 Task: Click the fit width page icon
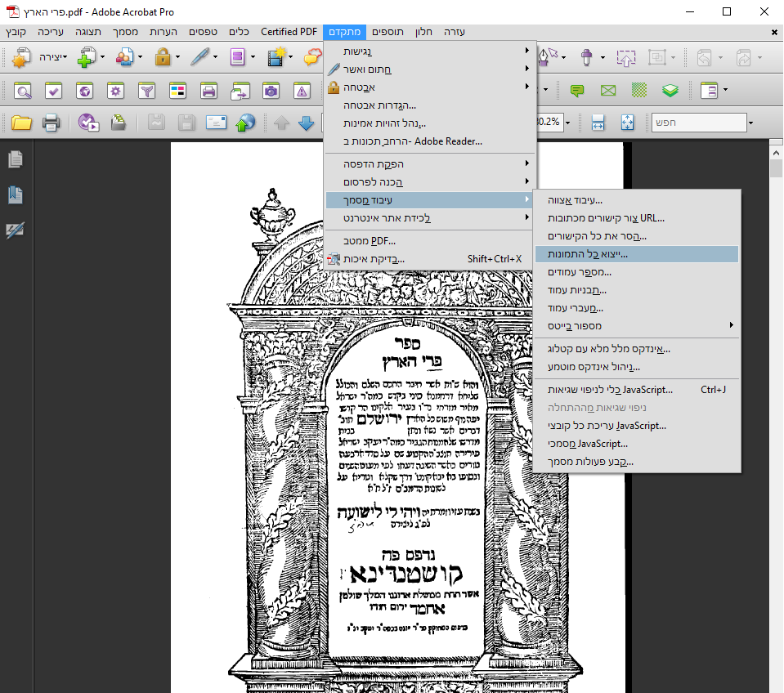tap(598, 123)
